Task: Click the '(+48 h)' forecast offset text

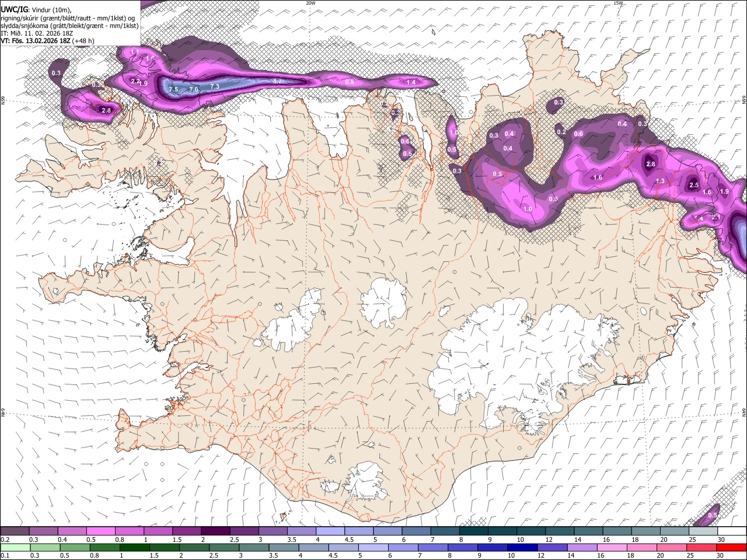Action: 83,41
